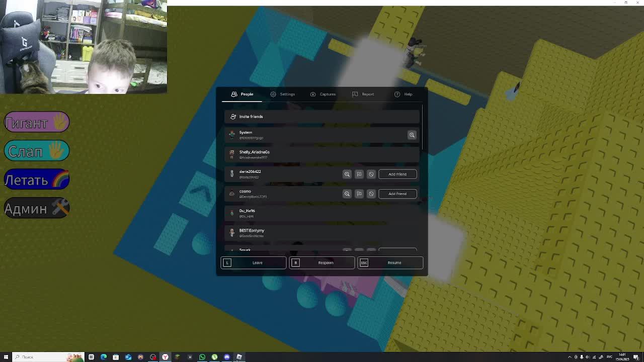Open Outlook from taskbar
Image resolution: width=644 pixels, height=362 pixels.
(128, 357)
